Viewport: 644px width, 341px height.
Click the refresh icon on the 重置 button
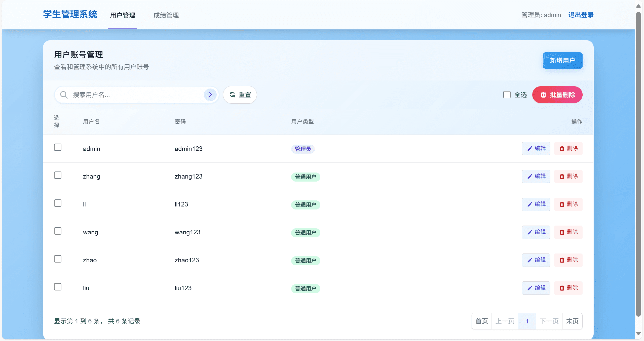pos(232,95)
